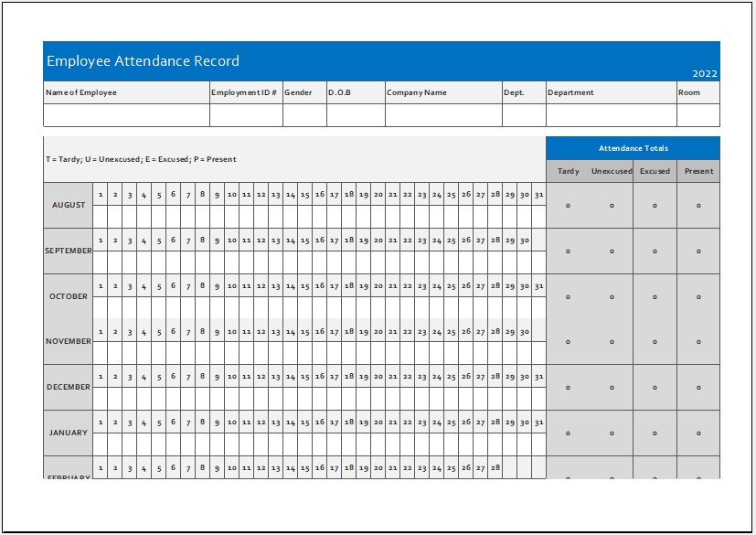Click the Employee Attendance Record title banner
This screenshot has height=535, width=756.
tap(381, 60)
